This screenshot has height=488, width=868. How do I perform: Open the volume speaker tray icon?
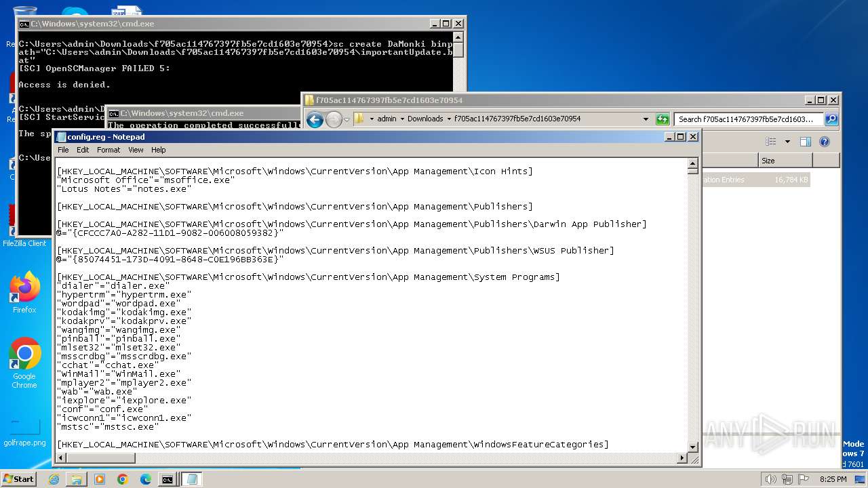tap(770, 479)
